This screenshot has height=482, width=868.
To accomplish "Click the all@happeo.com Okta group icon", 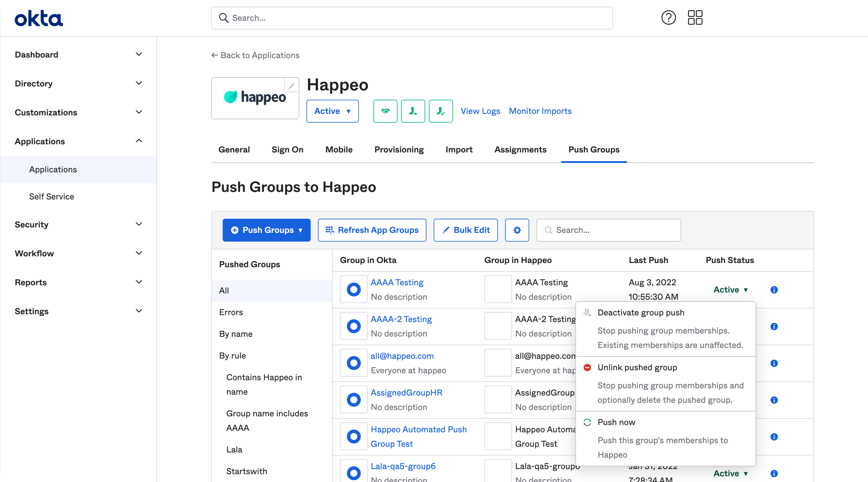I will pyautogui.click(x=354, y=363).
